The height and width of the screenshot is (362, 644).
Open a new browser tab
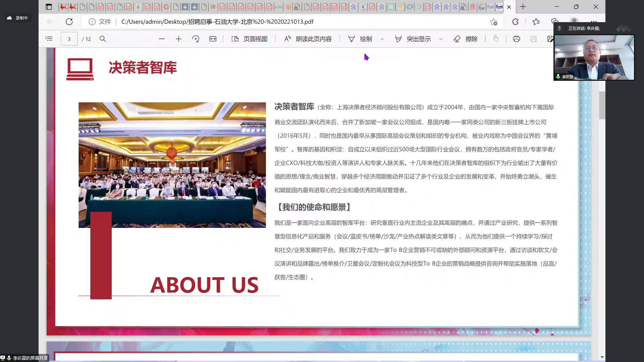tap(523, 7)
